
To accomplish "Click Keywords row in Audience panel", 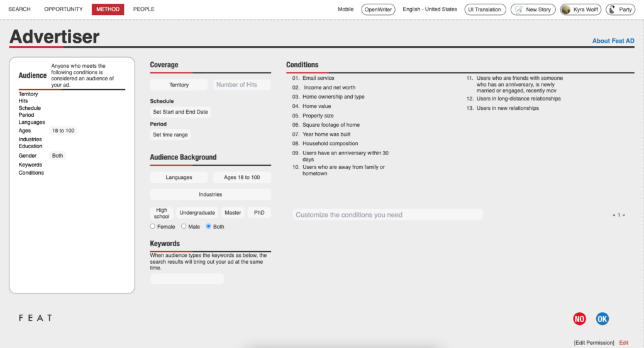I will tap(30, 165).
